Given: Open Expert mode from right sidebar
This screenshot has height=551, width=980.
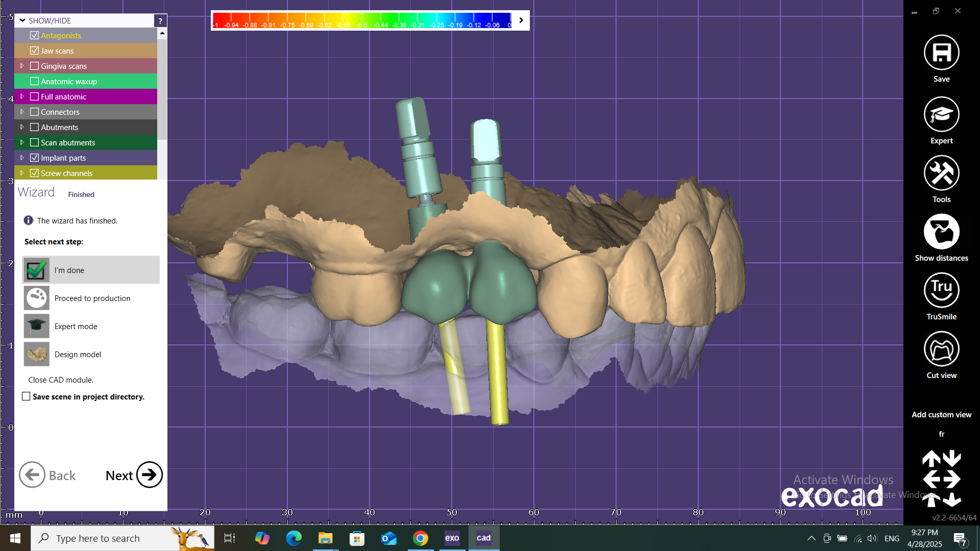Looking at the screenshot, I should coord(941,114).
